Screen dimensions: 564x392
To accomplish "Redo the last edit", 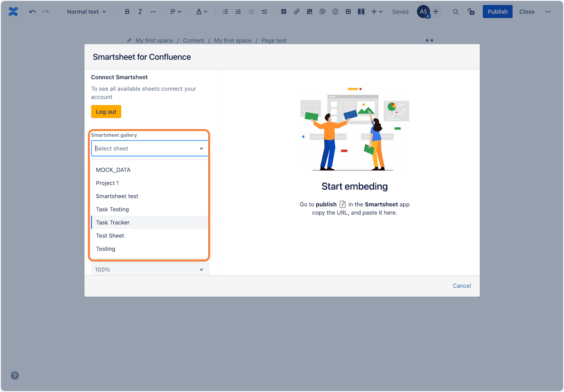I will click(46, 12).
